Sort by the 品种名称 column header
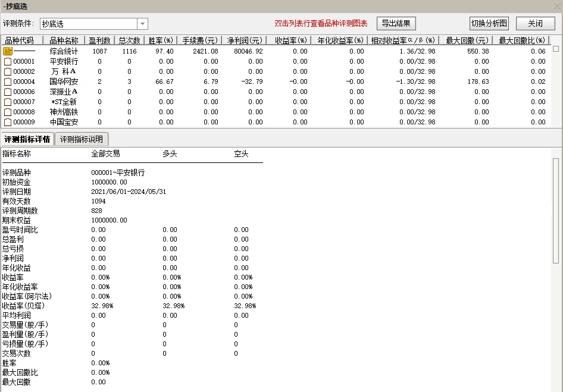 (x=64, y=40)
